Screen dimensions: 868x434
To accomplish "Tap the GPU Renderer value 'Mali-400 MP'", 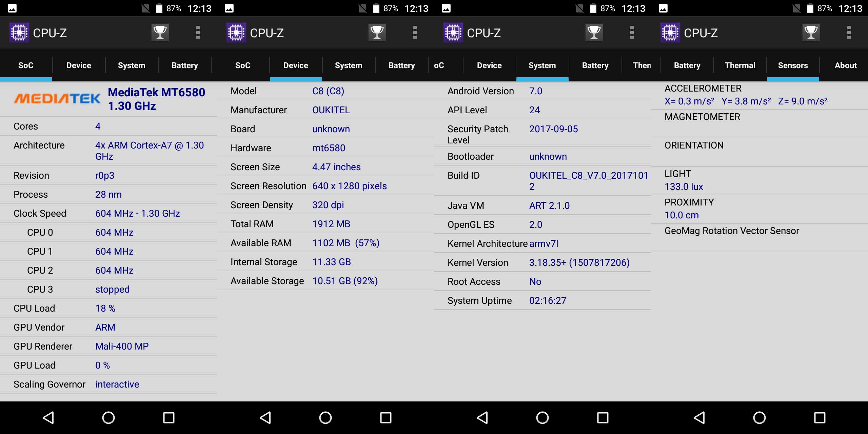I will tap(122, 347).
